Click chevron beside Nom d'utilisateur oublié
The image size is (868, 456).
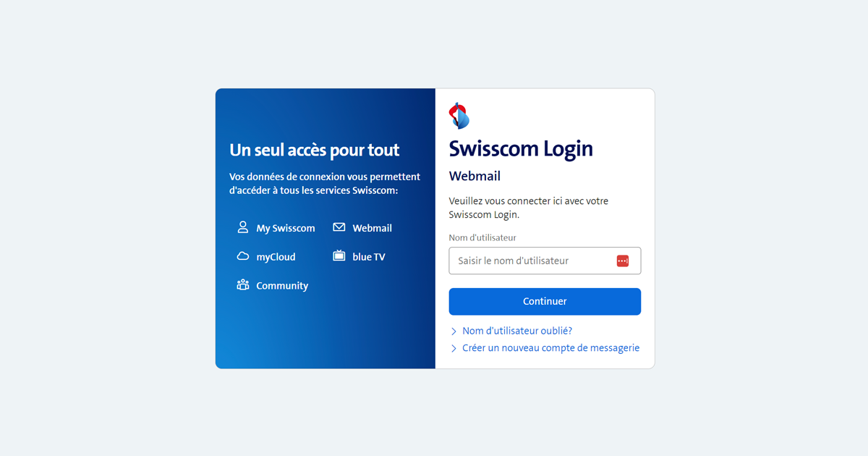coord(454,332)
